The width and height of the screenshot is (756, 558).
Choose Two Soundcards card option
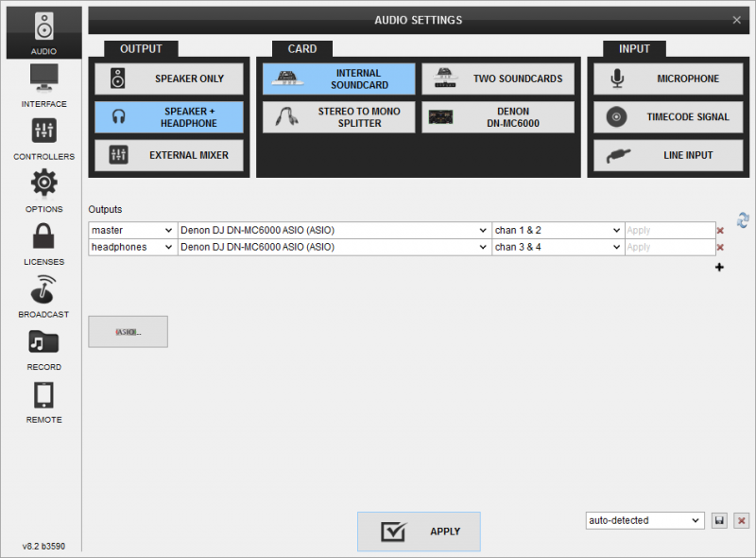[498, 78]
